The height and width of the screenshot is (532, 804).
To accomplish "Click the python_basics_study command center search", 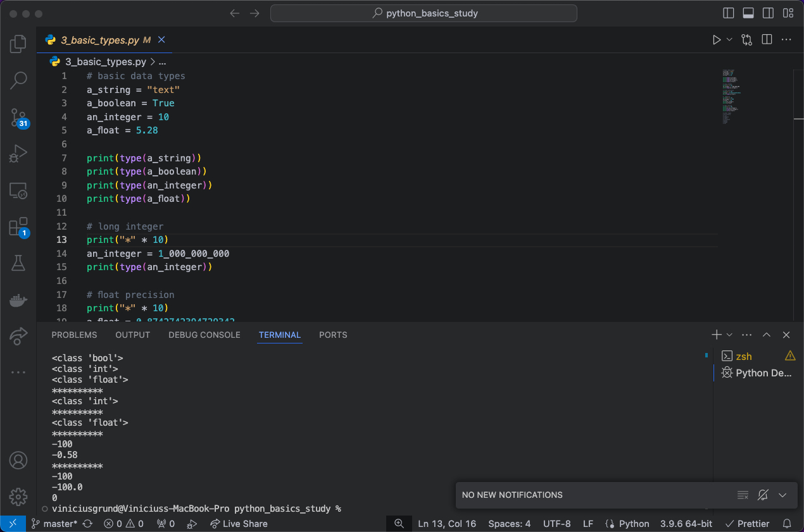I will [x=424, y=13].
